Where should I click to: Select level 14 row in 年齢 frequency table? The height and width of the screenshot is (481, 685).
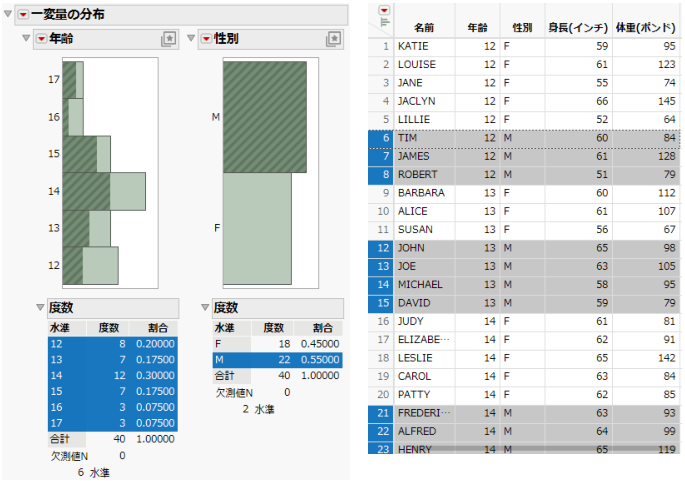tap(113, 375)
